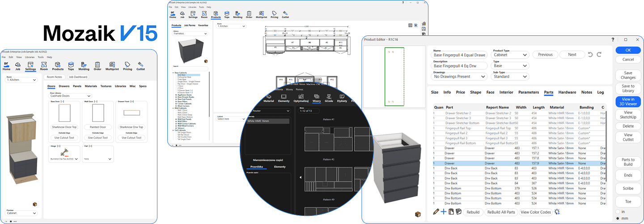The image size is (644, 224).
Task: Click the help question mark in Product Editor
Action: coord(613,39)
